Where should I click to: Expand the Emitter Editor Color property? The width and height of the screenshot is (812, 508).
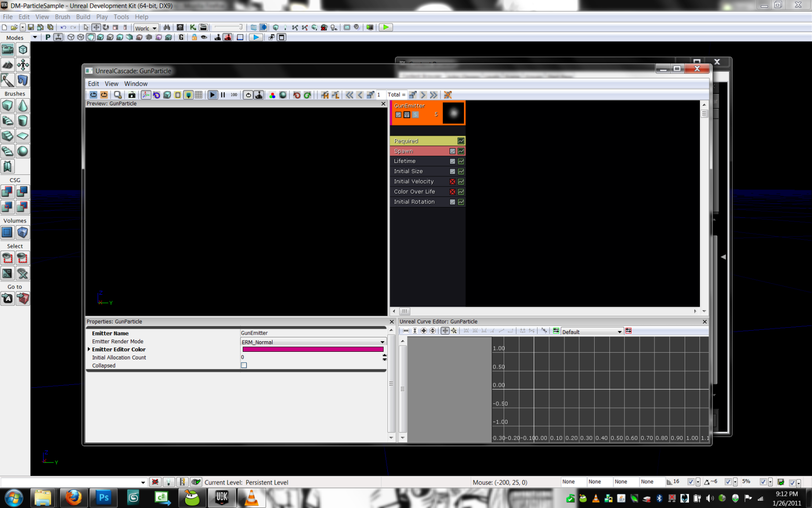point(89,349)
